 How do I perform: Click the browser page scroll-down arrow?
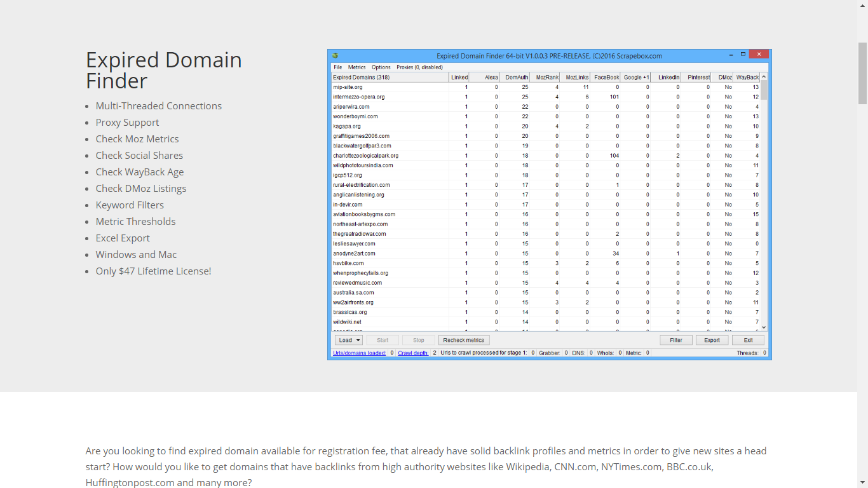coord(862,482)
